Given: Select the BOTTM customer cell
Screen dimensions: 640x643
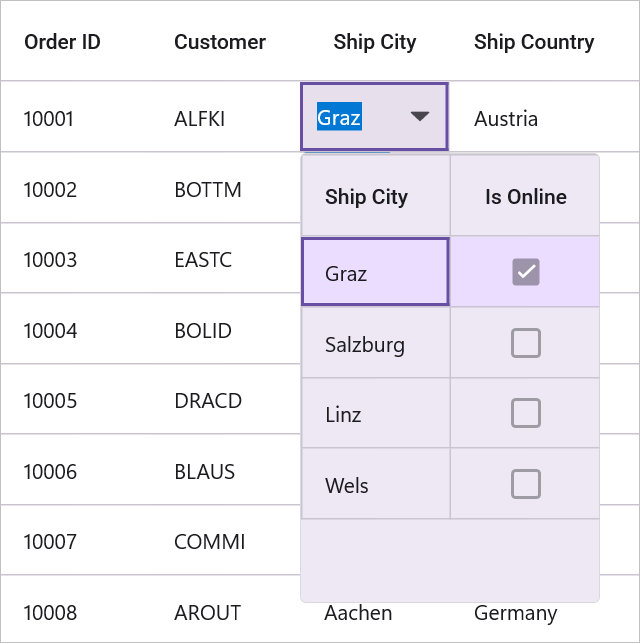Looking at the screenshot, I should [x=208, y=189].
